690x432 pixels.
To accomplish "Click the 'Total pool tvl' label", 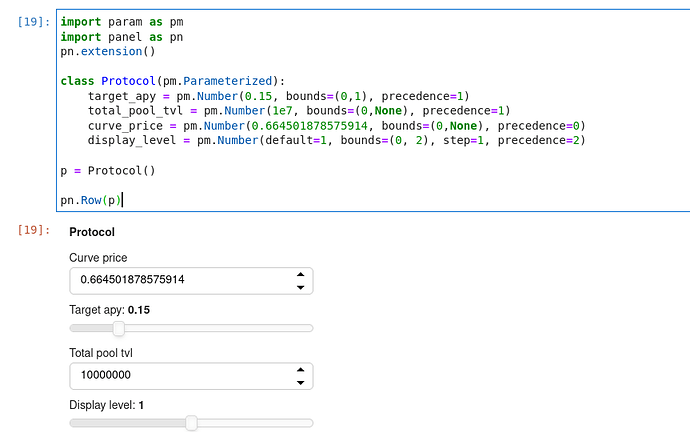I will click(101, 353).
